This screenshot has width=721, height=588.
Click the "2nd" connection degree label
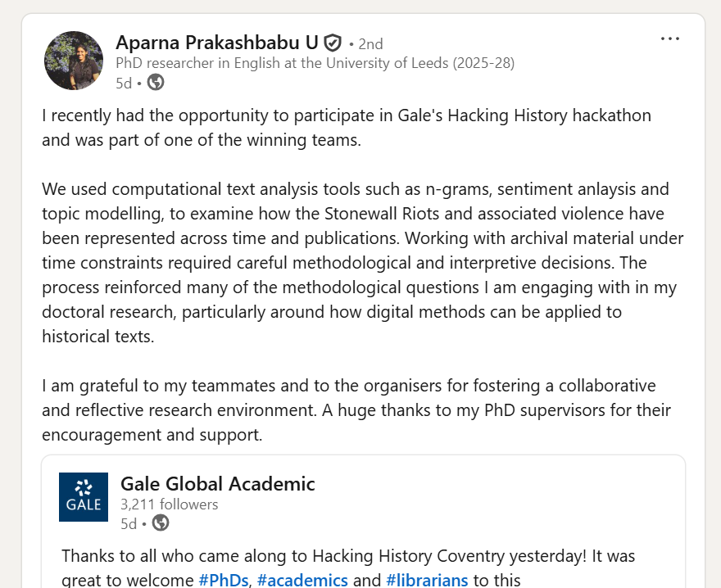click(x=370, y=43)
